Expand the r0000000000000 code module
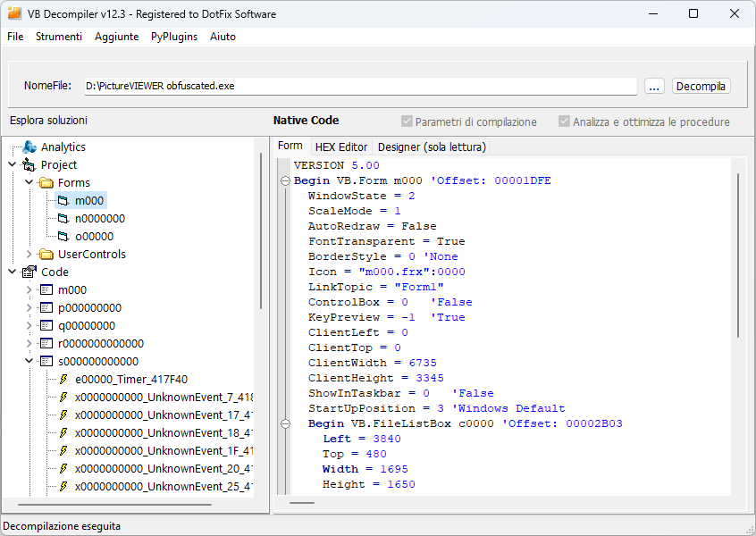Viewport: 756px width, 536px height. (29, 343)
